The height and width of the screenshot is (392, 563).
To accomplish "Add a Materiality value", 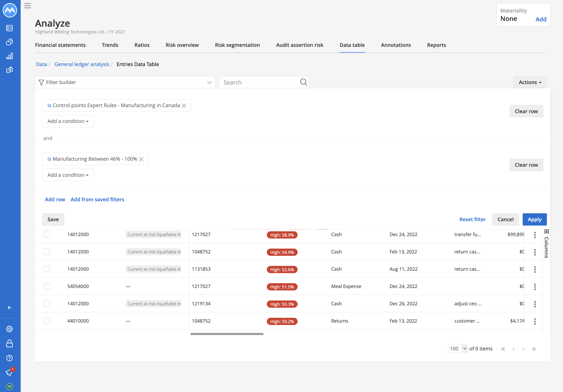I will 541,19.
